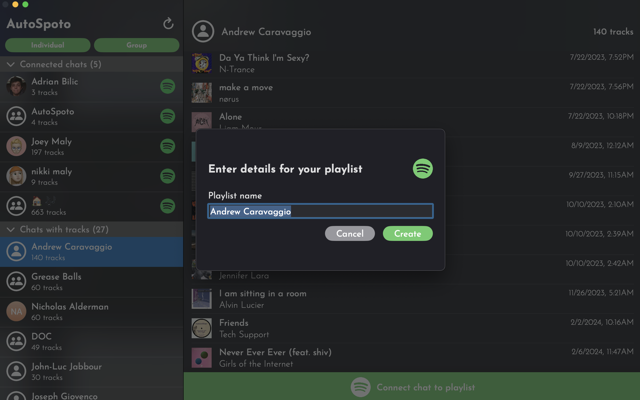The width and height of the screenshot is (640, 400).
Task: Click the 11/26/2023, 5:21AM timestamp
Action: pyautogui.click(x=601, y=293)
